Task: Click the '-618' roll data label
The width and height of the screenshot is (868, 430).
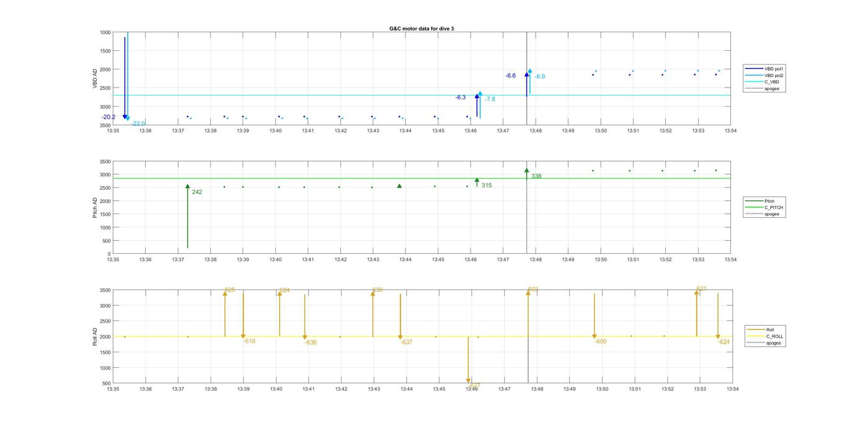Action: click(249, 341)
